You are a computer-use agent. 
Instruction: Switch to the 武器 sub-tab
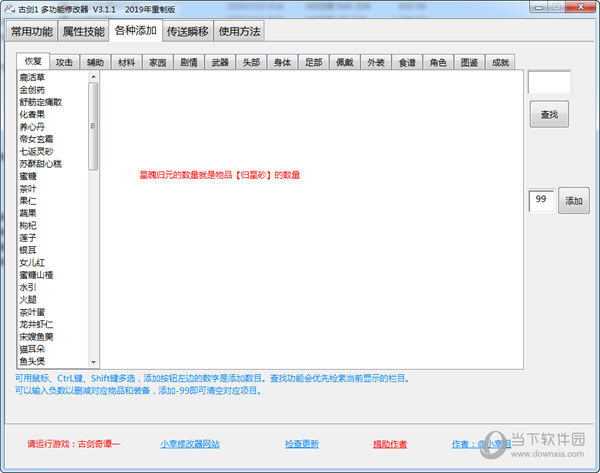pyautogui.click(x=219, y=62)
